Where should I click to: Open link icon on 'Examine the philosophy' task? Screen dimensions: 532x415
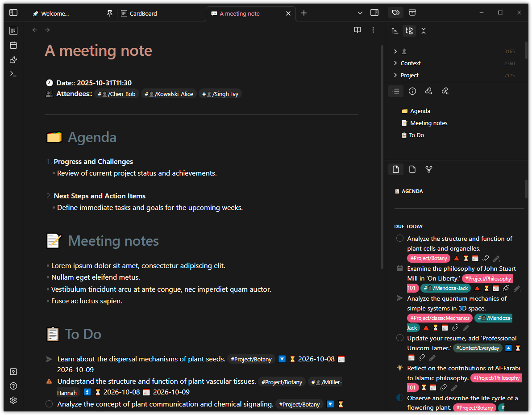click(x=506, y=288)
